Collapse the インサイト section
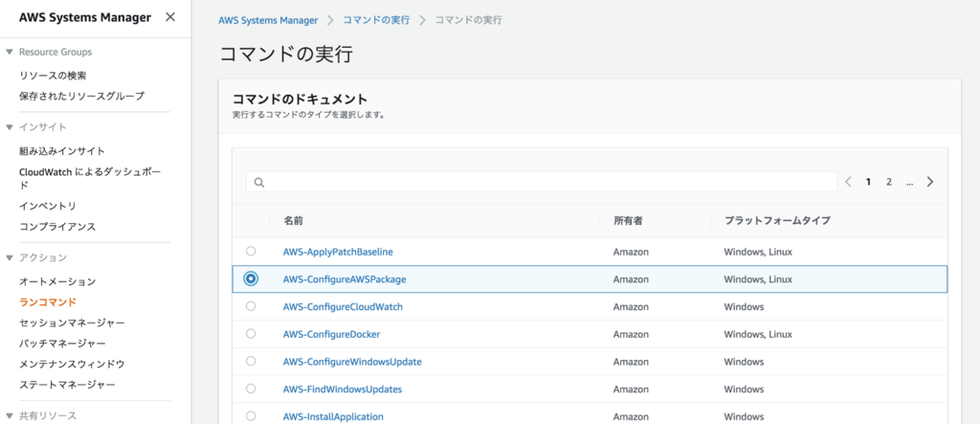980x424 pixels. (x=10, y=127)
